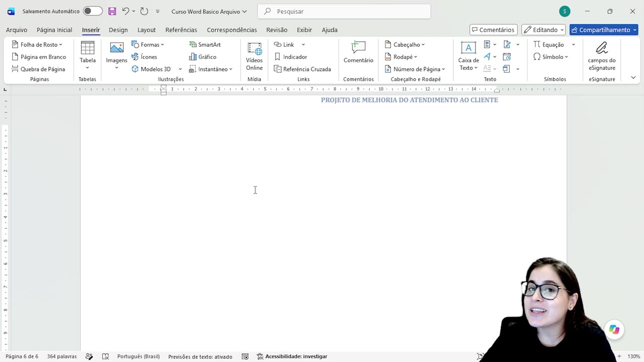Screen dimensions: 644x362
Task: Toggle Salvamento Automático switch
Action: coord(93,11)
